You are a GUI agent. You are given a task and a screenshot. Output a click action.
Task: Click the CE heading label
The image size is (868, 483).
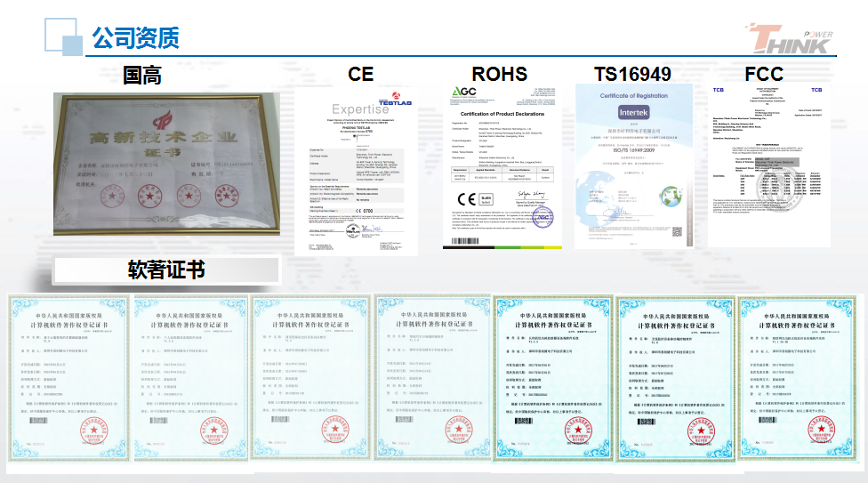click(x=360, y=74)
